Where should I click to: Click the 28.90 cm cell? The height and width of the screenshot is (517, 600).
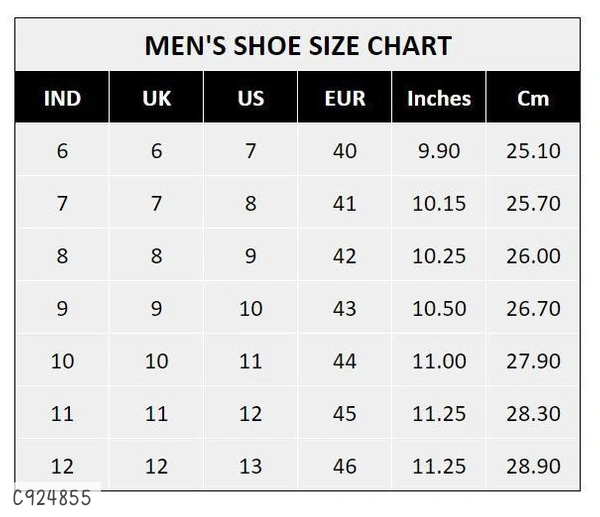click(533, 466)
